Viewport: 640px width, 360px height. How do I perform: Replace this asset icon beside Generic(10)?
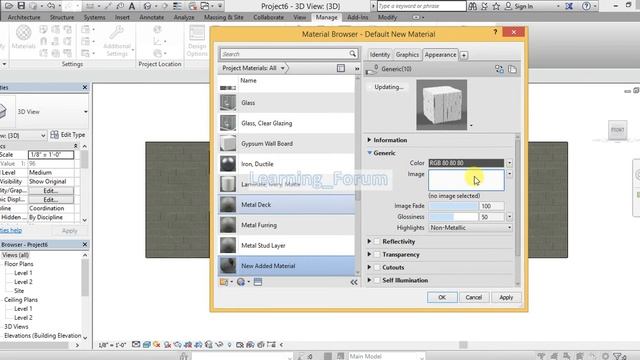pyautogui.click(x=499, y=69)
